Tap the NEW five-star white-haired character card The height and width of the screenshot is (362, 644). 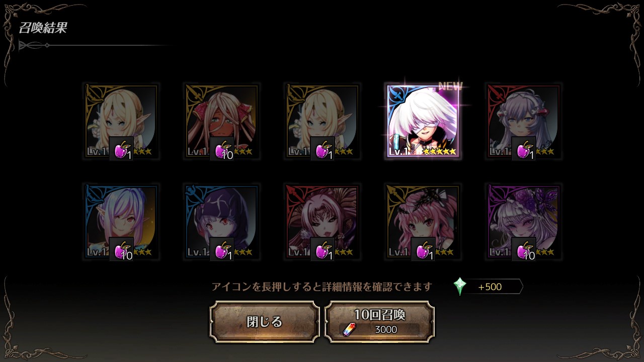coord(423,121)
